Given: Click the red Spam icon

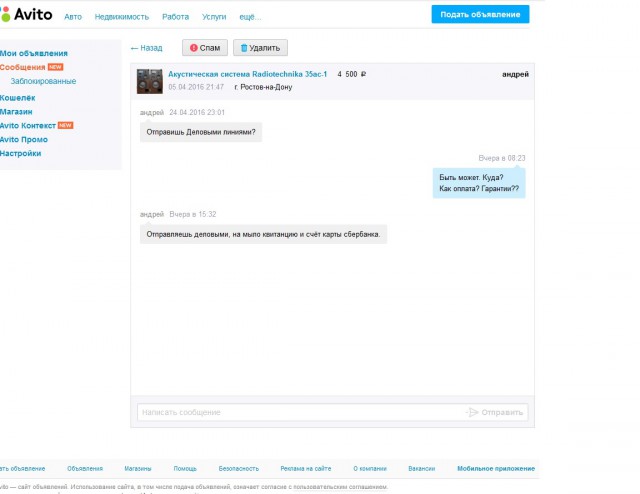Looking at the screenshot, I should pyautogui.click(x=194, y=48).
